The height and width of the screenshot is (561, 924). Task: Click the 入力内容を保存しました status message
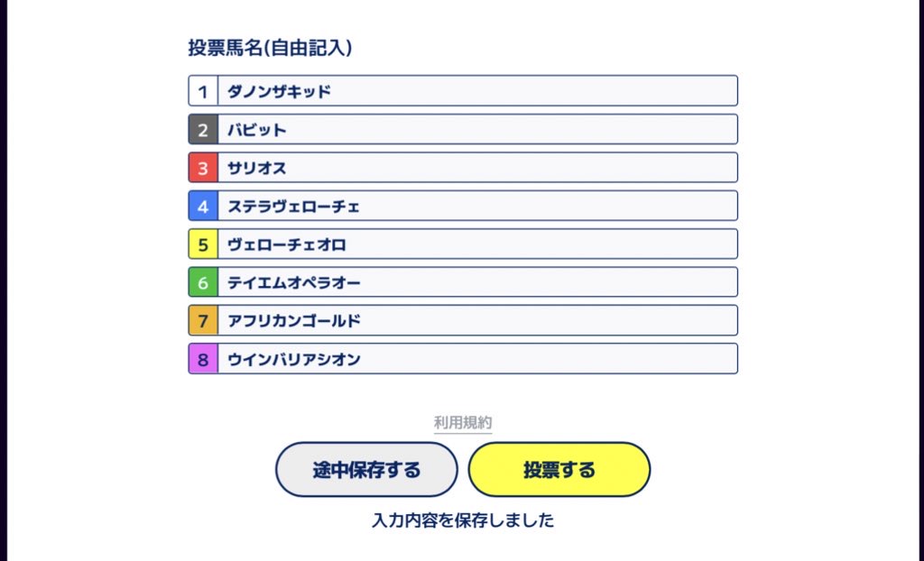click(x=463, y=520)
